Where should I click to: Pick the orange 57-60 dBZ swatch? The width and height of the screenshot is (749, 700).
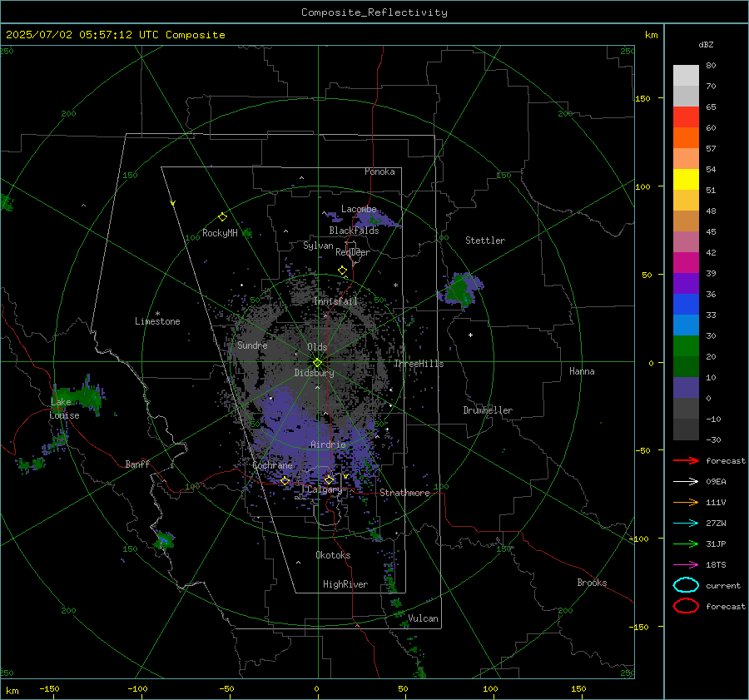(686, 138)
